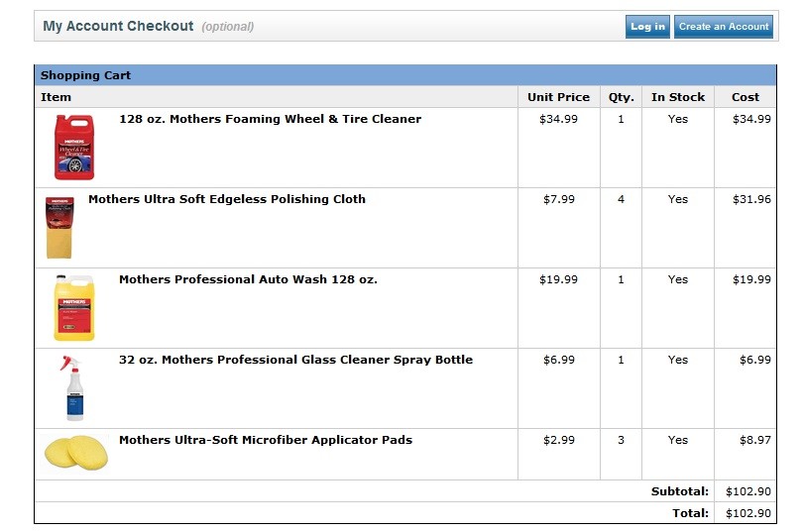The height and width of the screenshot is (532, 803).
Task: Click In Stock Yes for Glass Cleaner
Action: (x=677, y=361)
